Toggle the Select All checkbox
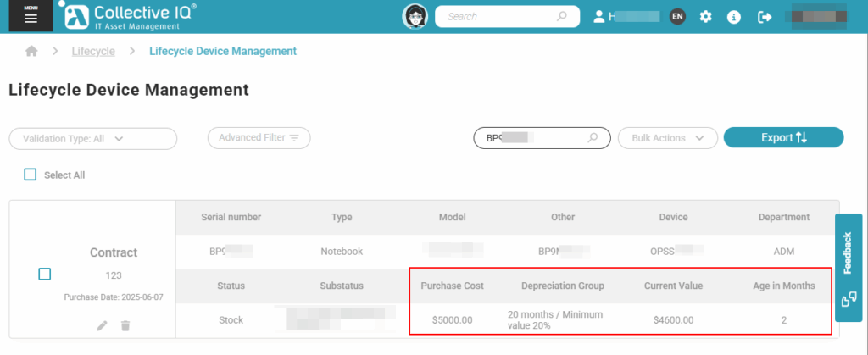Screen dimensions: 868x355 point(31,175)
